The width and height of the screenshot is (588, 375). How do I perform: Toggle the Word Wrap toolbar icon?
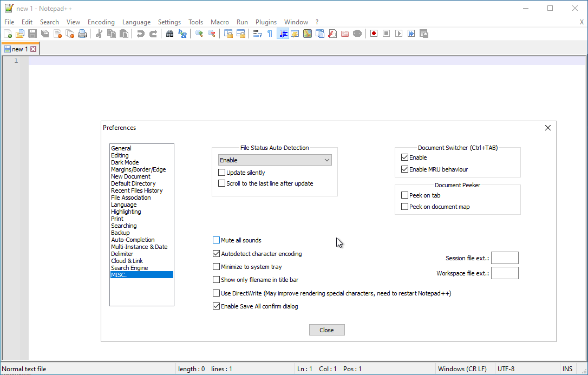tap(258, 34)
